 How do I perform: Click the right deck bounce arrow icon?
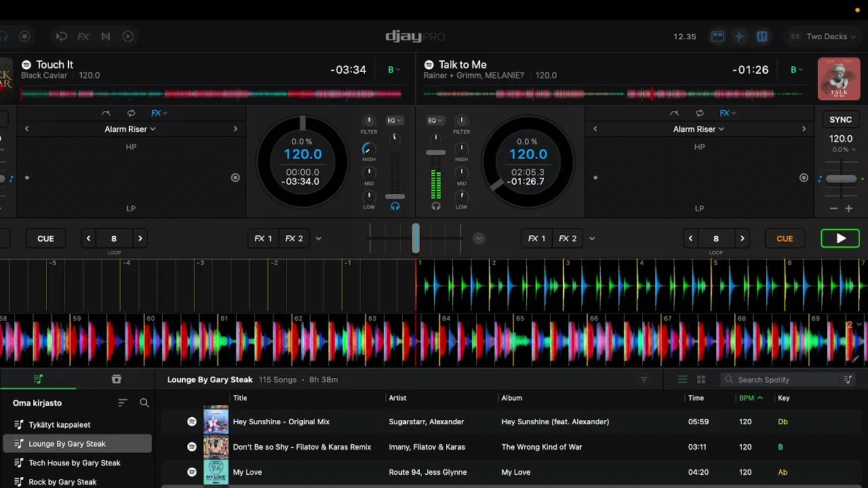pos(674,113)
